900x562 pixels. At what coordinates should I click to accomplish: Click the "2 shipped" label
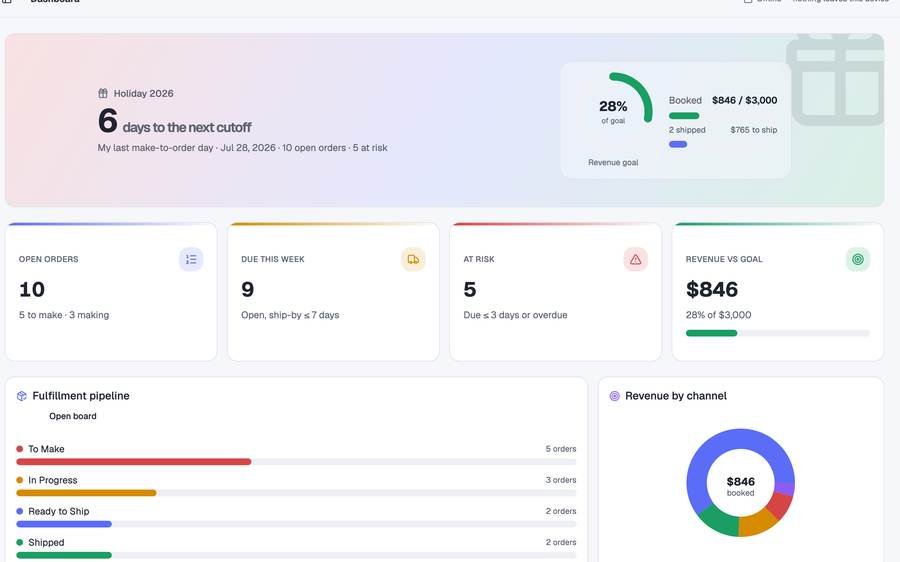click(687, 130)
